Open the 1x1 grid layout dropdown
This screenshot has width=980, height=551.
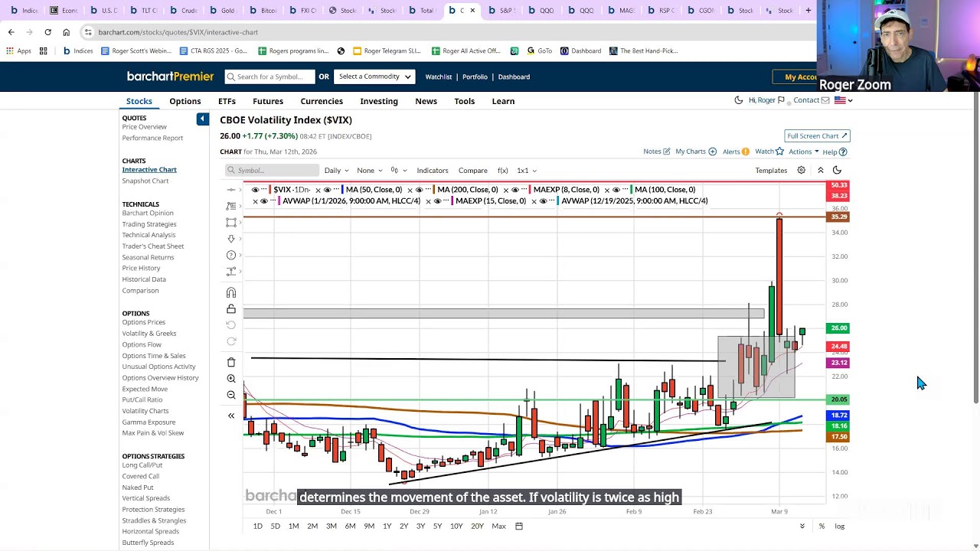[x=527, y=171]
